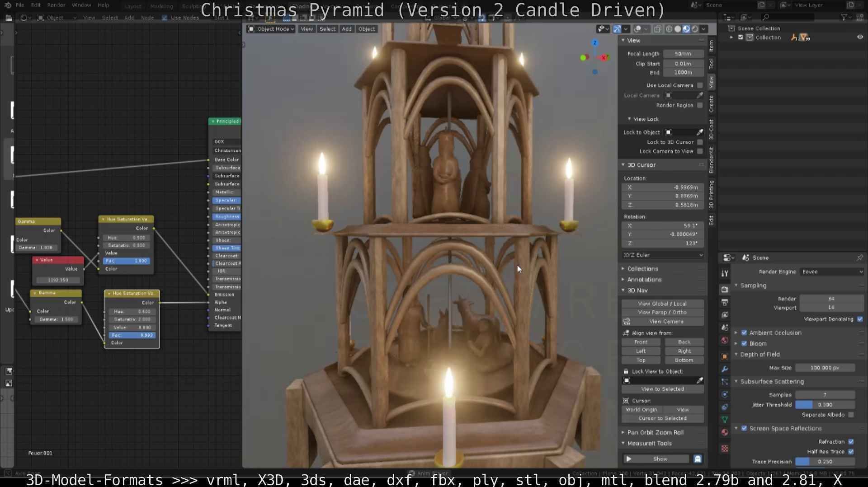Click the View Camera button
This screenshot has height=487, width=868.
coord(666,322)
